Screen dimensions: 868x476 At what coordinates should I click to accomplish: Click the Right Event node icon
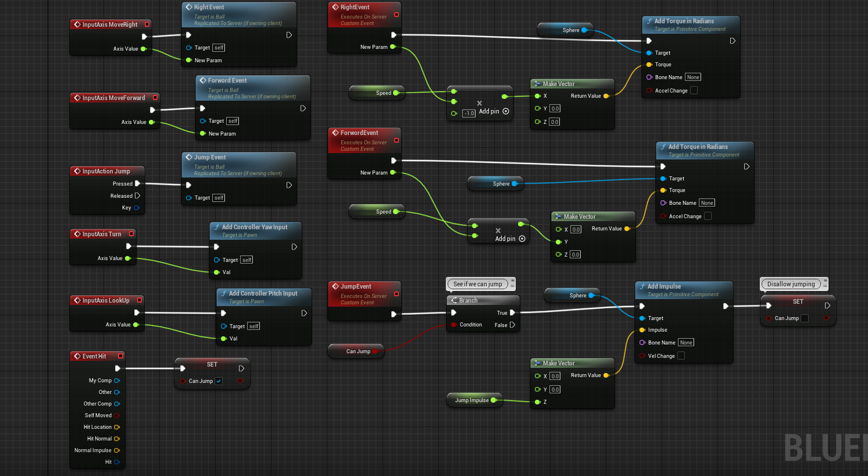tap(188, 7)
